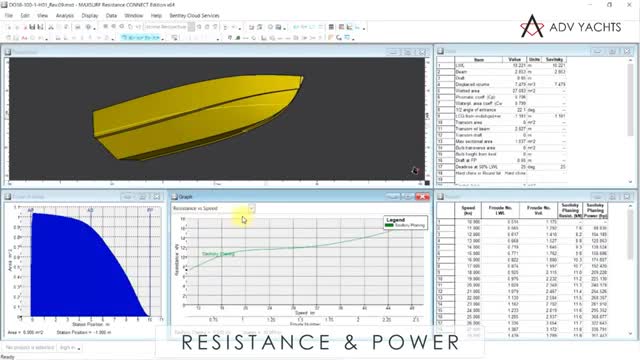
Task: Select the 1/2 angle of entrance row
Action: click(502, 110)
